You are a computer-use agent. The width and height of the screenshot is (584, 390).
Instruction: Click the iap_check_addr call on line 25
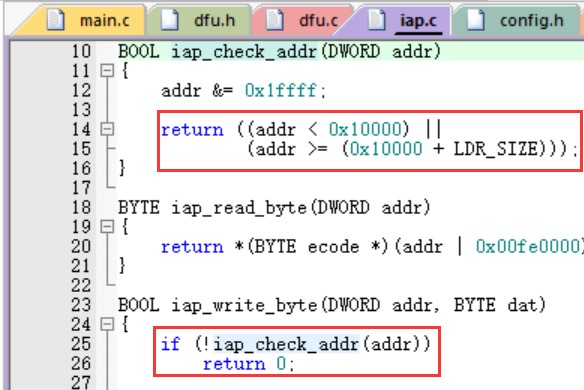tap(286, 344)
